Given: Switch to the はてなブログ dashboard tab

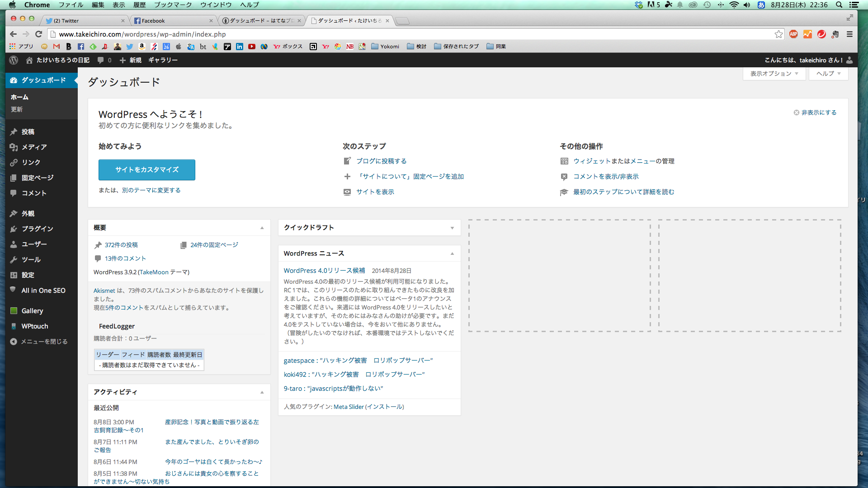Looking at the screenshot, I should pos(261,21).
